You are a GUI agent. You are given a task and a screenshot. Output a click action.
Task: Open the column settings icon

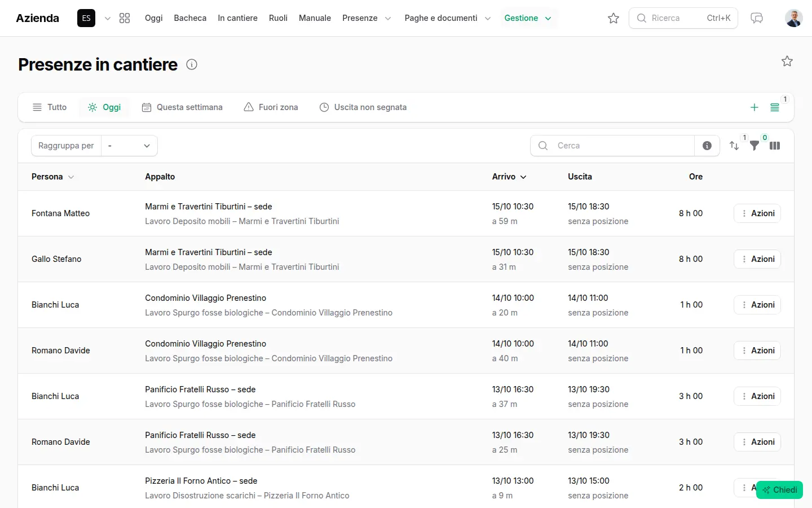point(775,146)
